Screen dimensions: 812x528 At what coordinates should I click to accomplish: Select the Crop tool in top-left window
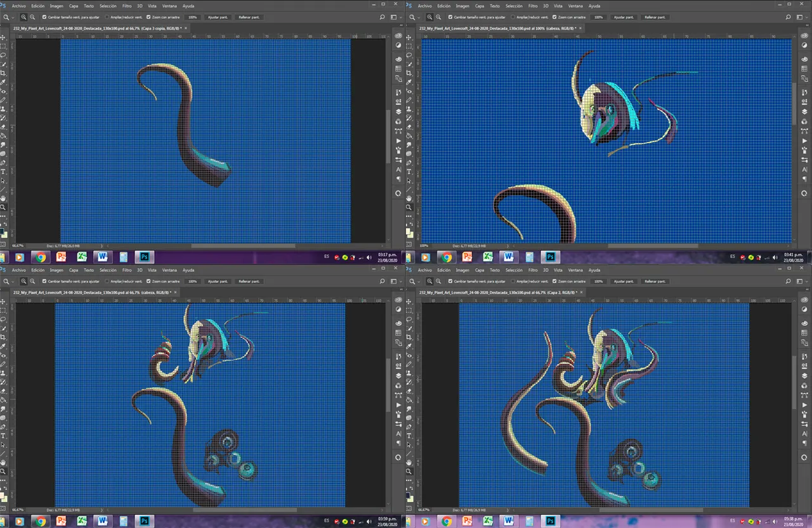pos(3,73)
